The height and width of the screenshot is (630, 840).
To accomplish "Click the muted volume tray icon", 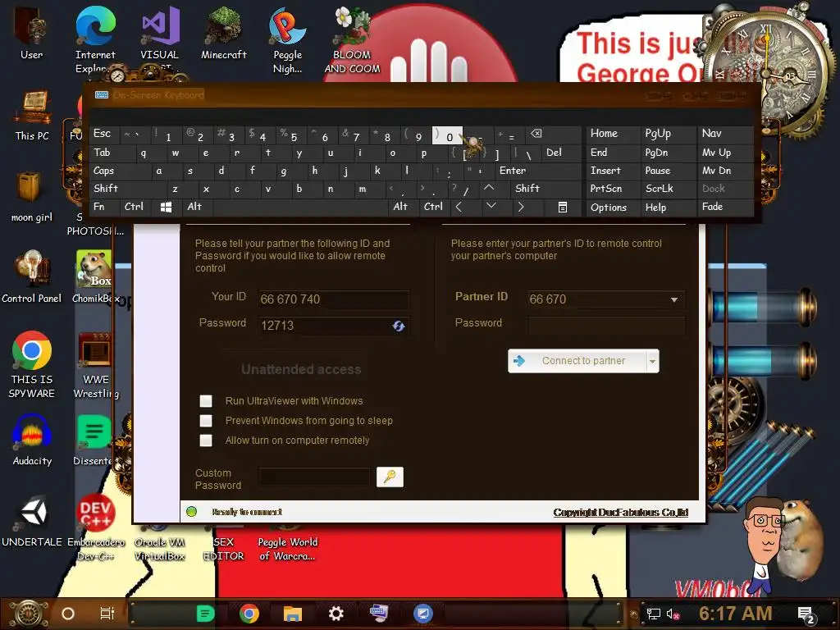I will pyautogui.click(x=673, y=614).
